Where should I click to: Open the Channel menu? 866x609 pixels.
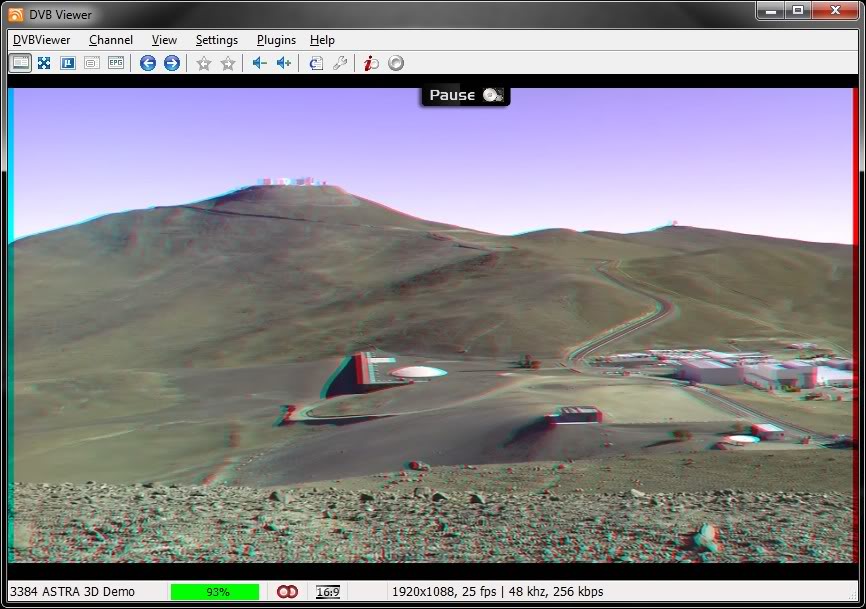point(111,40)
